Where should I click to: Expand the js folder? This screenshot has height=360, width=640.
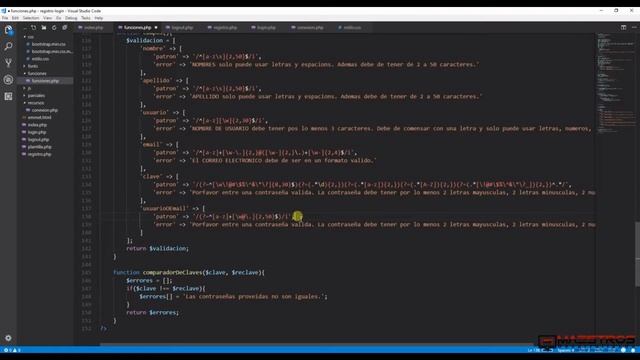coord(29,88)
